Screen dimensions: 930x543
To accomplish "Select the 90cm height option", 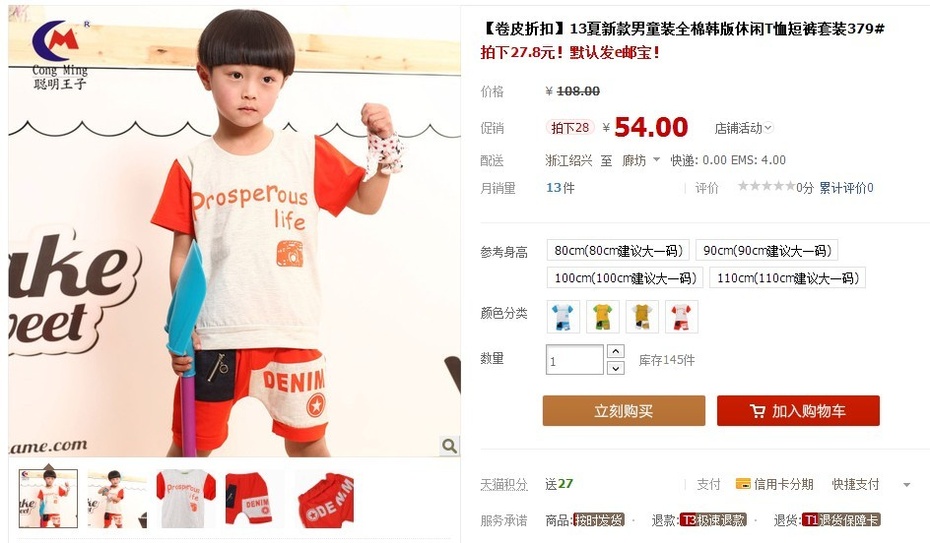I will pos(767,251).
